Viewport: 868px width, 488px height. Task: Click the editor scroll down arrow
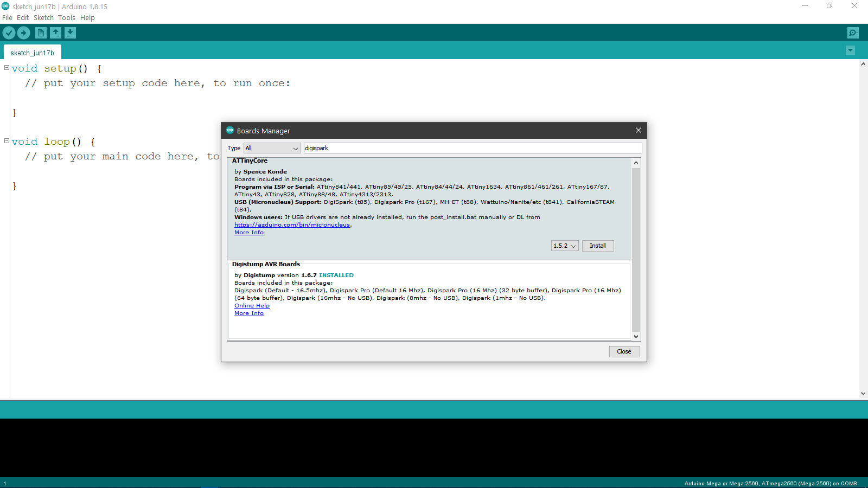pyautogui.click(x=863, y=394)
